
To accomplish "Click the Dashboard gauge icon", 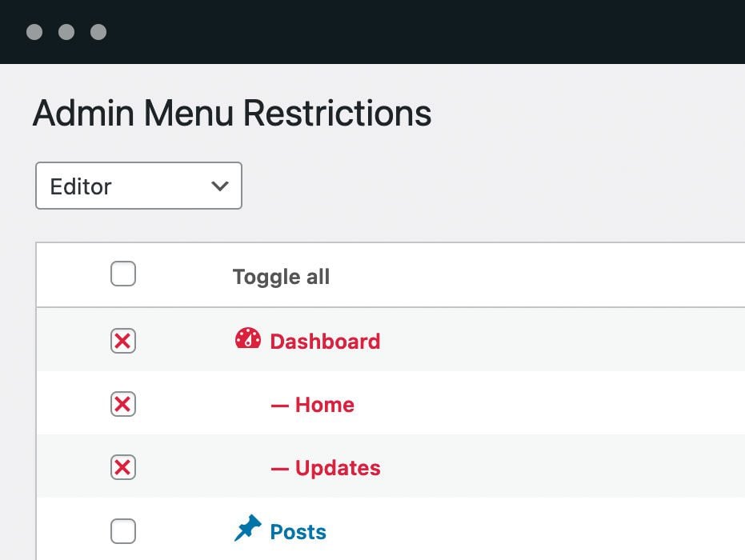I will [248, 339].
